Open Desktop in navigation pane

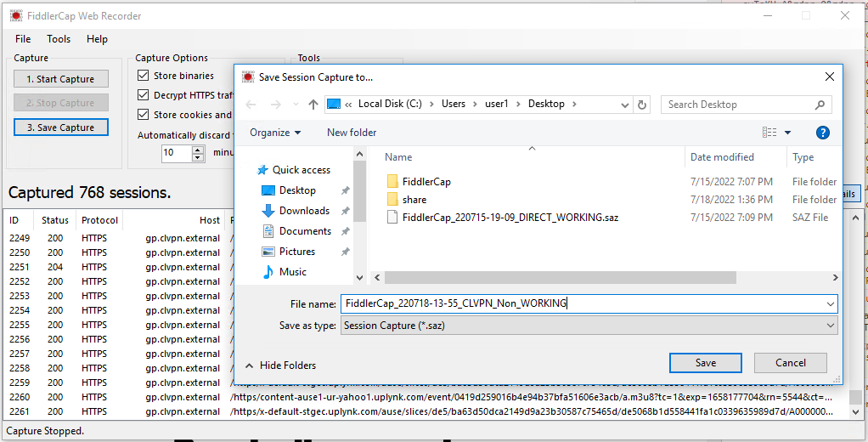pos(297,190)
